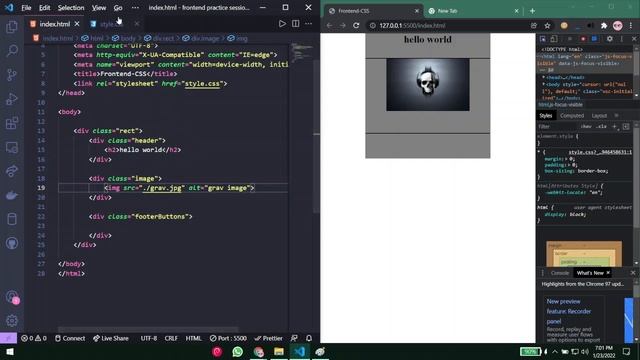Click Connect in the status bar

70,338
